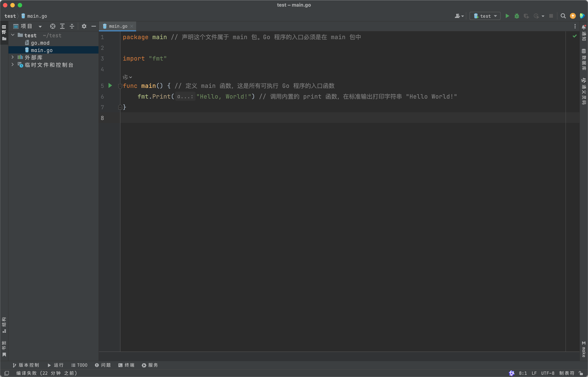
Task: Click the Expand All icon in project panel
Action: (62, 26)
